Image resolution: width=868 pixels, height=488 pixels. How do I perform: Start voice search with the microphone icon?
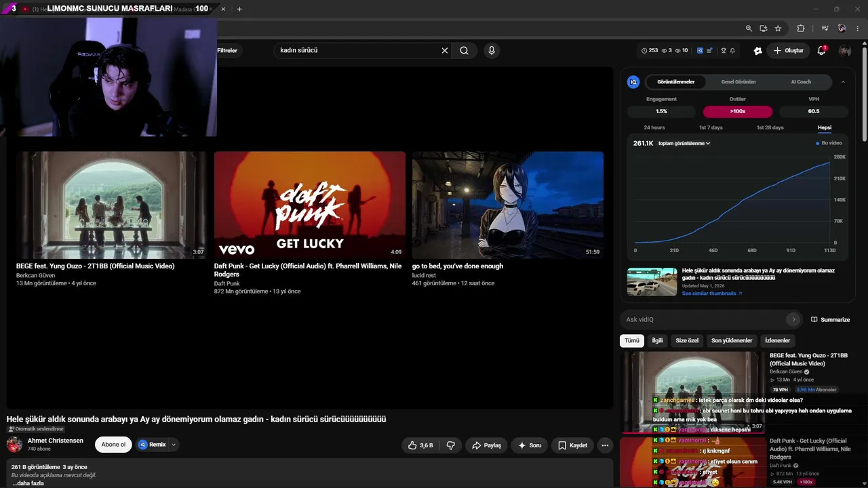tap(492, 50)
